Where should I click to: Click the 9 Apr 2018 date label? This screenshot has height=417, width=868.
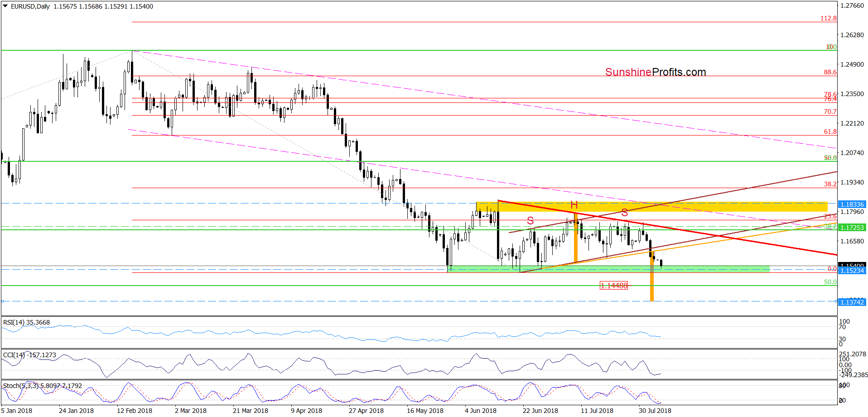306,411
